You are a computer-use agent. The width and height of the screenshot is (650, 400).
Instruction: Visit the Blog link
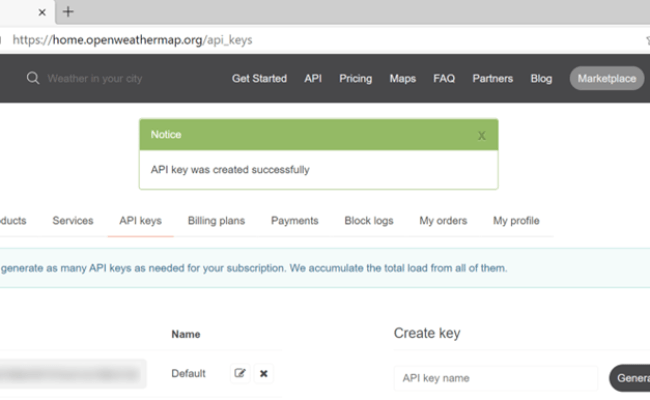pyautogui.click(x=541, y=78)
